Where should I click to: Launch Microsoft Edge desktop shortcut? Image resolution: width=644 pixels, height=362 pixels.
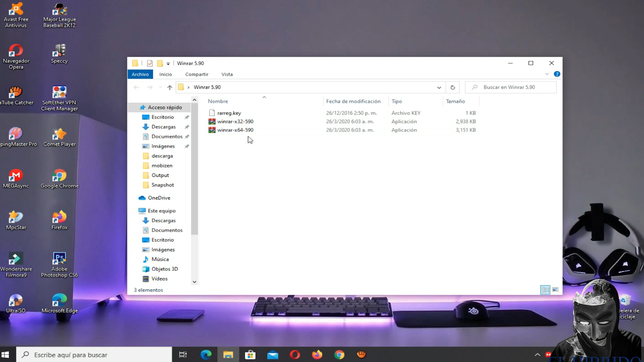pyautogui.click(x=60, y=304)
